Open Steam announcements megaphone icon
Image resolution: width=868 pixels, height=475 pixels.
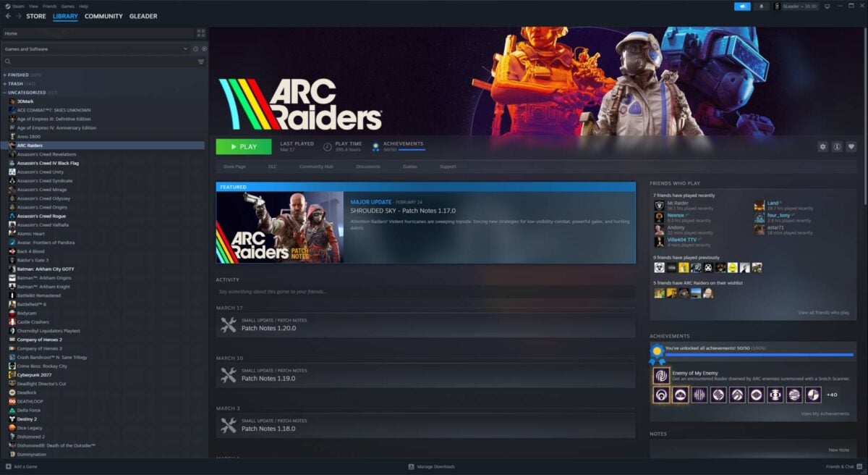[741, 7]
